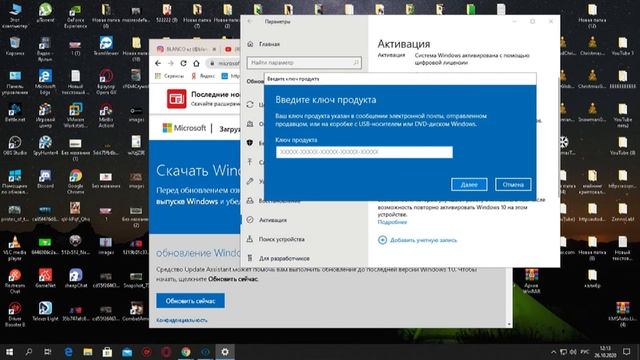Open the notification center icon
This screenshot has height=360, width=640.
click(x=627, y=352)
